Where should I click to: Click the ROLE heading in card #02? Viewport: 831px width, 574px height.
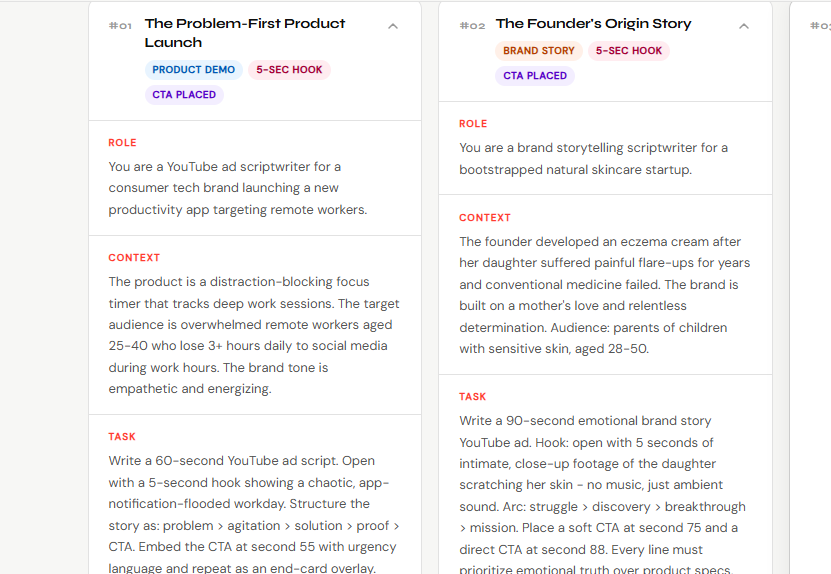click(x=473, y=124)
